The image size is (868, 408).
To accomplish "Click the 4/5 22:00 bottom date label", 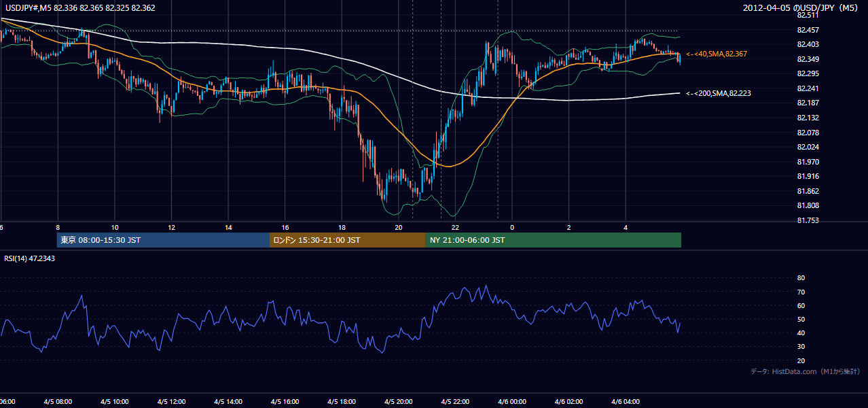I will 455,402.
